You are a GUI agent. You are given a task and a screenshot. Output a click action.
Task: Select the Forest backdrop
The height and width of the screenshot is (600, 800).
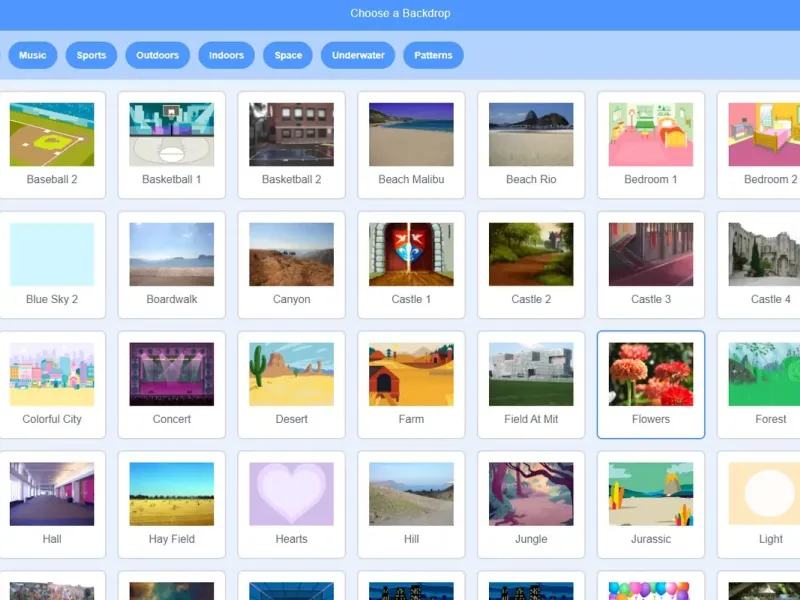[x=760, y=385]
